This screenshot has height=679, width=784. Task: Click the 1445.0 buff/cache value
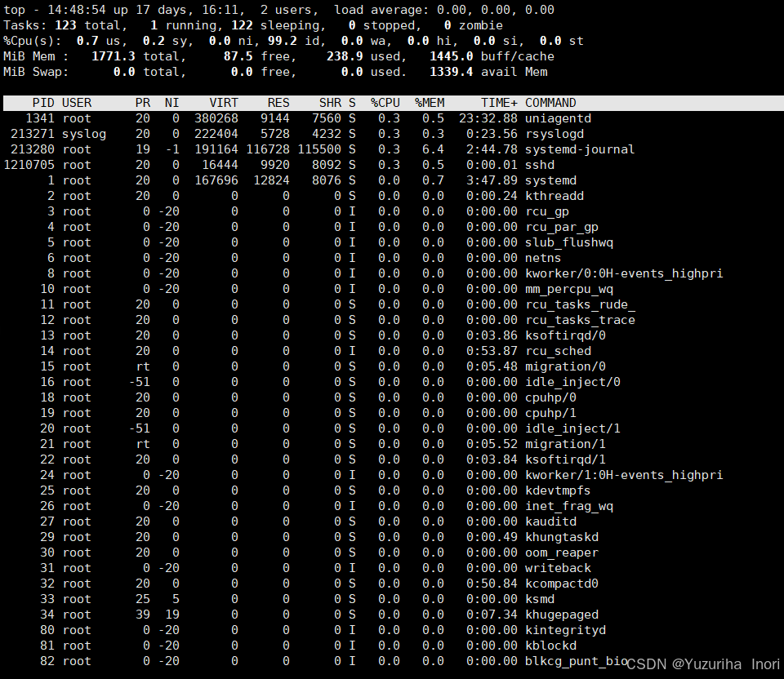click(452, 56)
